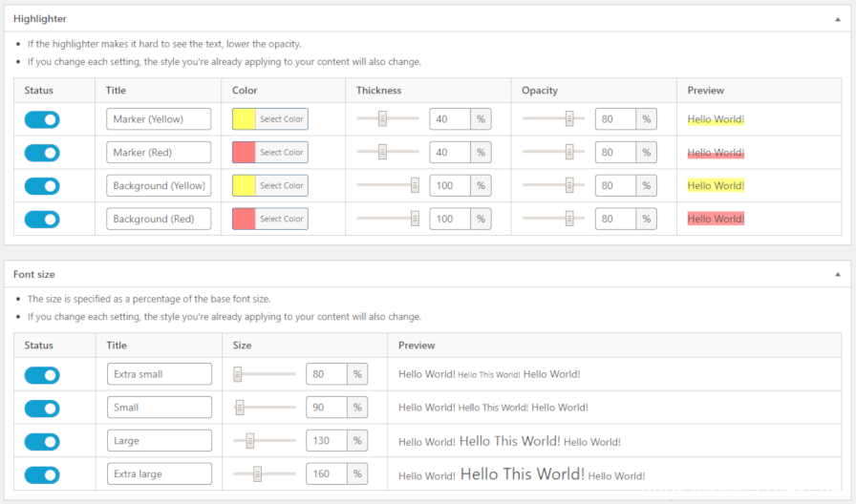Viewport: 856px width, 504px height.
Task: Click the Extra large size slider handle
Action: [257, 473]
